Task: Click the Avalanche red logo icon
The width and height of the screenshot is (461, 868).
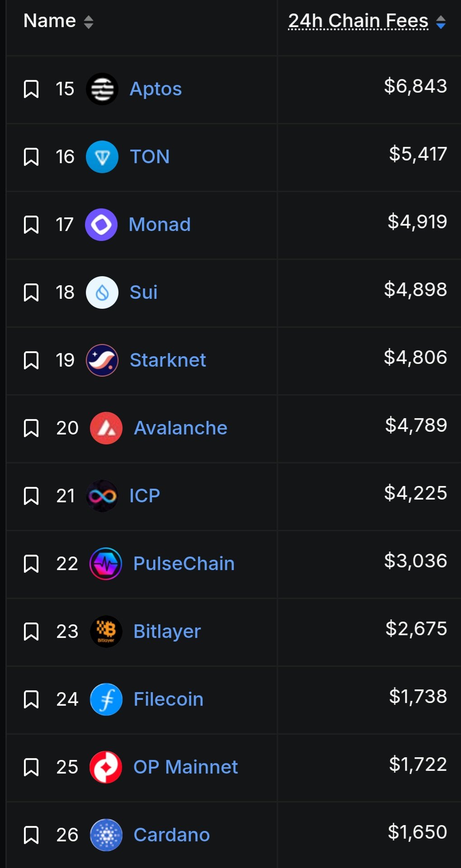Action: (x=106, y=428)
